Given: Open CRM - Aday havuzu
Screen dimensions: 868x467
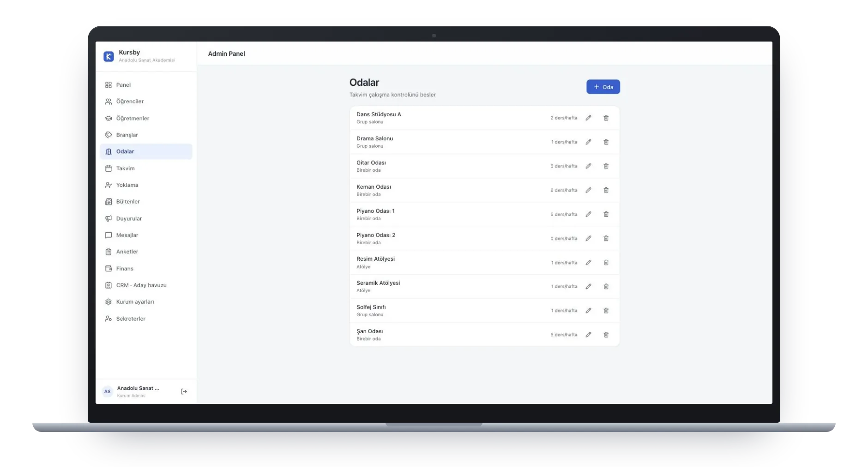Looking at the screenshot, I should [146, 285].
